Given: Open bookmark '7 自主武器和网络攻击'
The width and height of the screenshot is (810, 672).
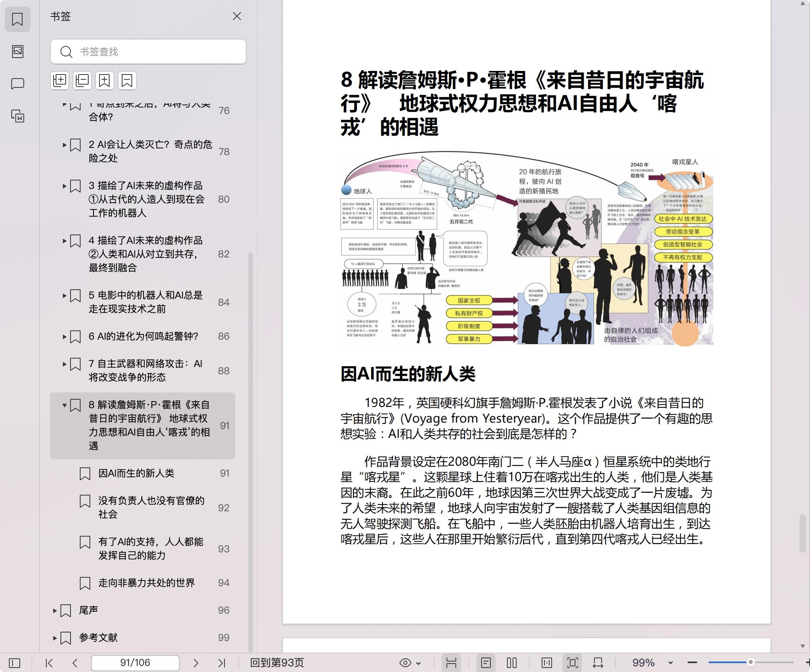Looking at the screenshot, I should [x=145, y=370].
